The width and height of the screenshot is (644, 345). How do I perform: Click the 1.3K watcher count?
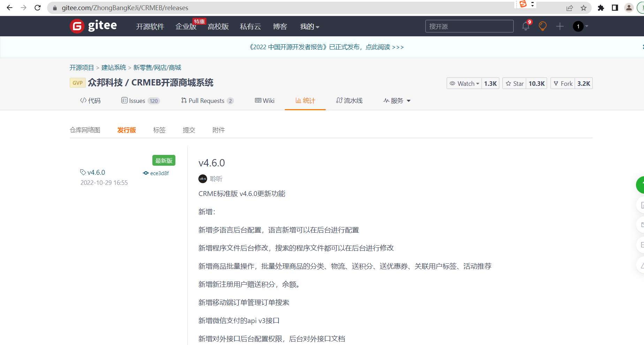click(490, 83)
